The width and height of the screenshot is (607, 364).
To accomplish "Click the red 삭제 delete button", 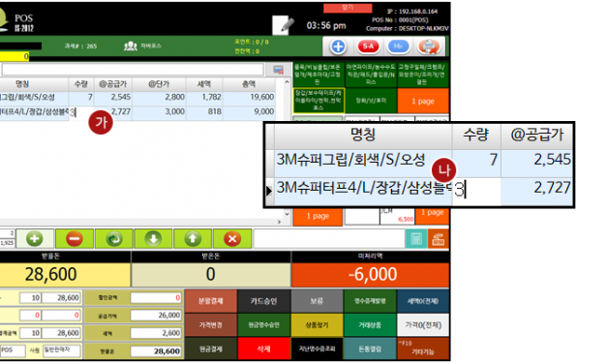I will [x=263, y=349].
